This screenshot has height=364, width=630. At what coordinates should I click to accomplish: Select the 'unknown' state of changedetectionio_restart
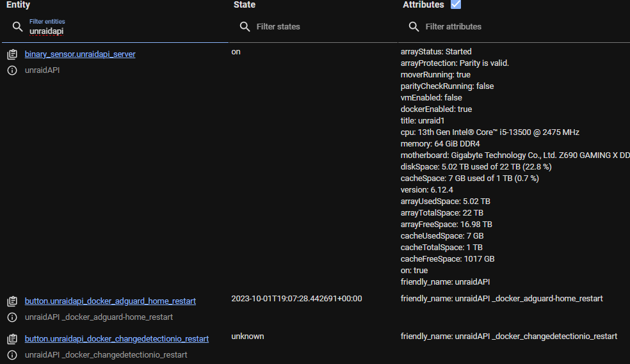click(248, 336)
